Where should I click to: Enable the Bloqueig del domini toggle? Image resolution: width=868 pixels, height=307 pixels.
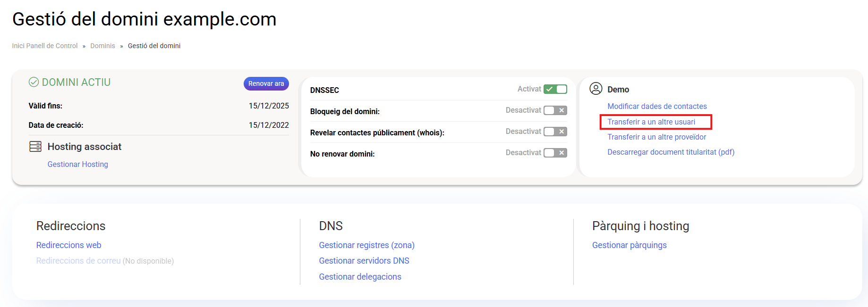pos(555,110)
